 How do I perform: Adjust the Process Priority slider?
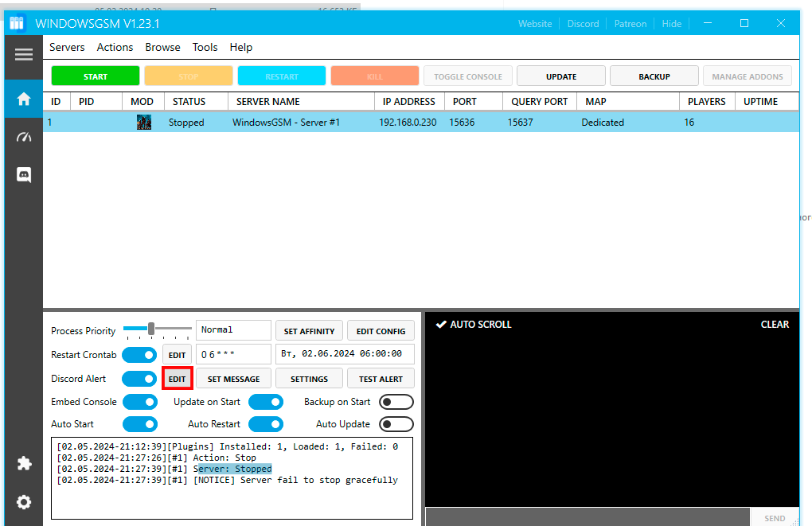pos(151,329)
